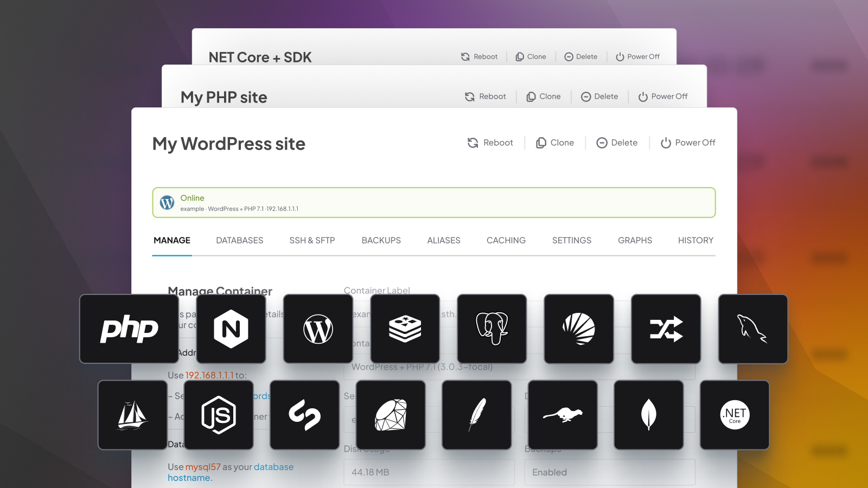
Task: Open the .NET Core icon
Action: 735,415
